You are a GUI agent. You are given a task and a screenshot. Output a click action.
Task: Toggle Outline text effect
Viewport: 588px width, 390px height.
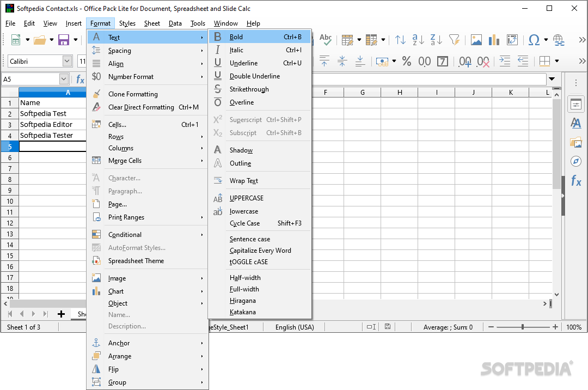pos(260,163)
